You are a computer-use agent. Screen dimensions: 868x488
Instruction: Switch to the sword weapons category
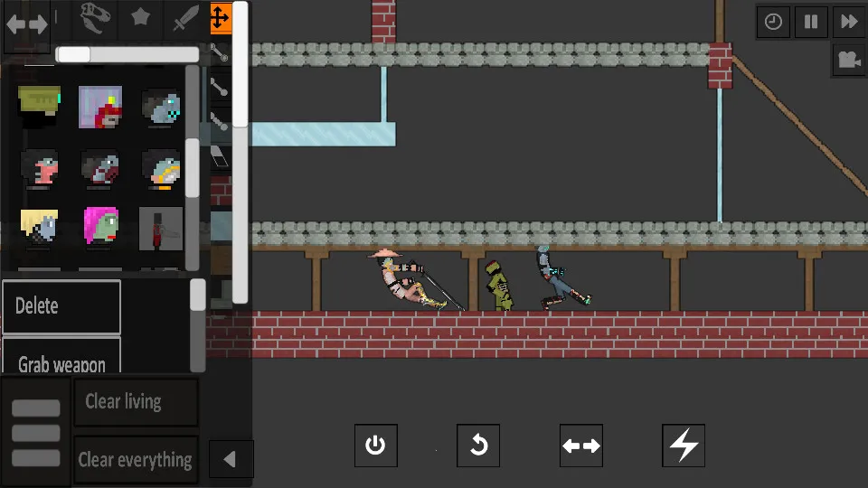185,18
